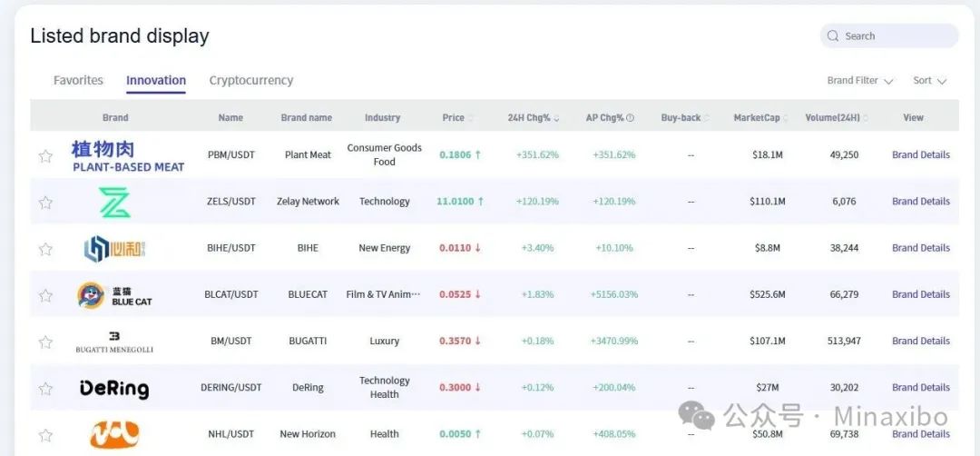Click the 0.3570 price value
The width and height of the screenshot is (980, 456).
455,341
